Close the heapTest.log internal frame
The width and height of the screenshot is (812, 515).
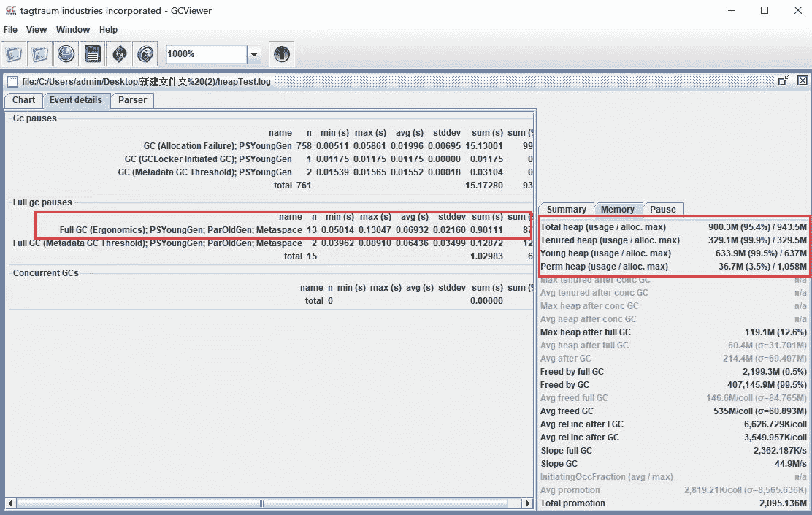pos(803,81)
